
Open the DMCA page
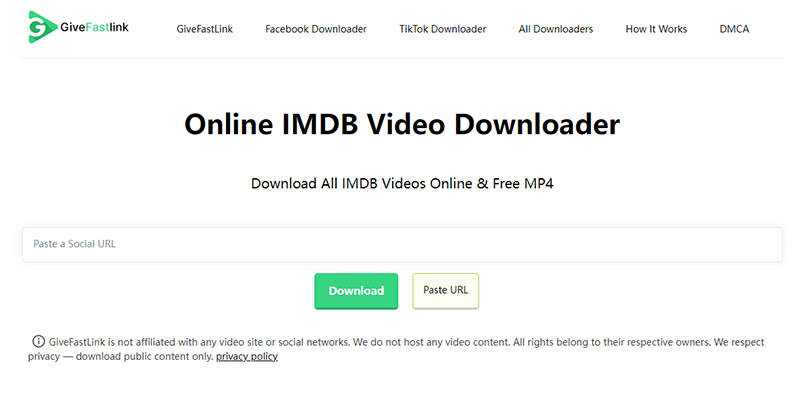[x=734, y=29]
